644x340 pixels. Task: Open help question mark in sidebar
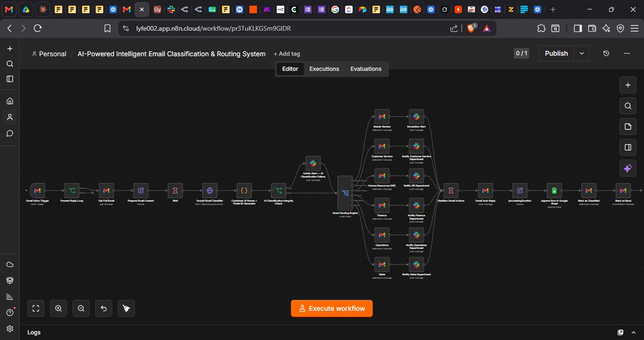point(10,313)
